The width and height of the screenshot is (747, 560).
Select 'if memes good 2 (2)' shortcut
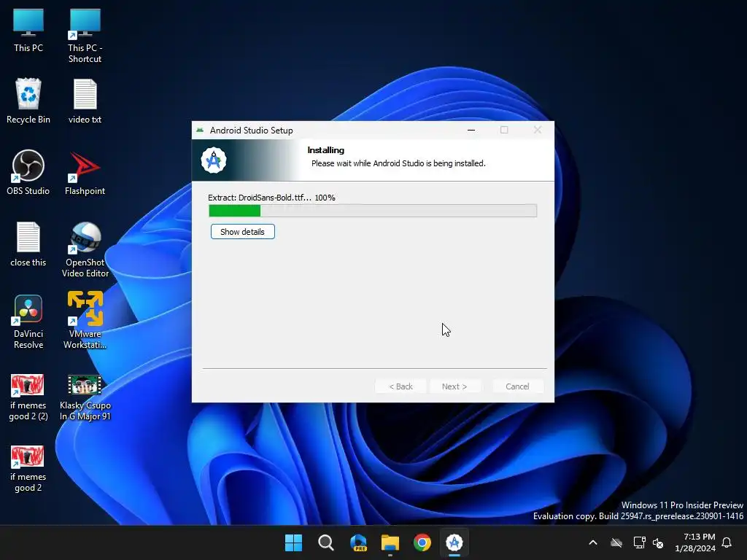[x=28, y=397]
